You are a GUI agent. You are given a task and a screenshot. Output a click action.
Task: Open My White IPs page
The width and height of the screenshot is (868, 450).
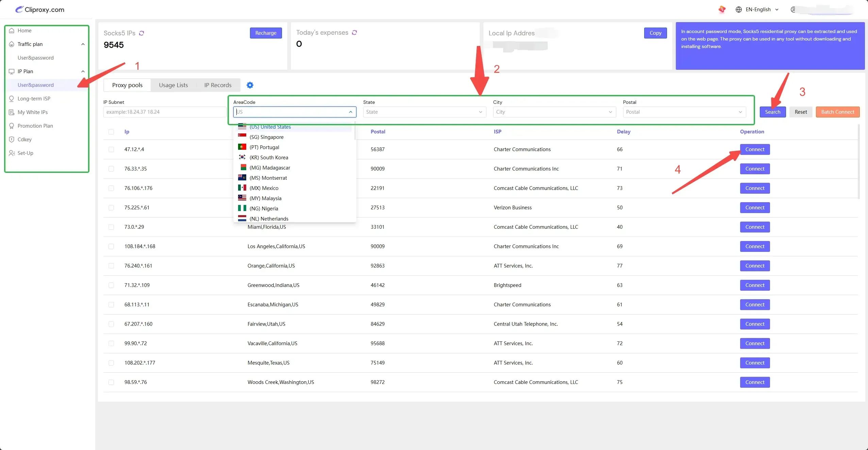pos(32,112)
